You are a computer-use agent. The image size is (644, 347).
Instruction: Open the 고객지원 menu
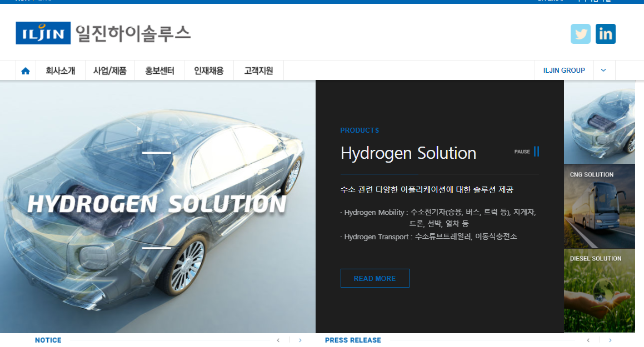click(x=258, y=71)
